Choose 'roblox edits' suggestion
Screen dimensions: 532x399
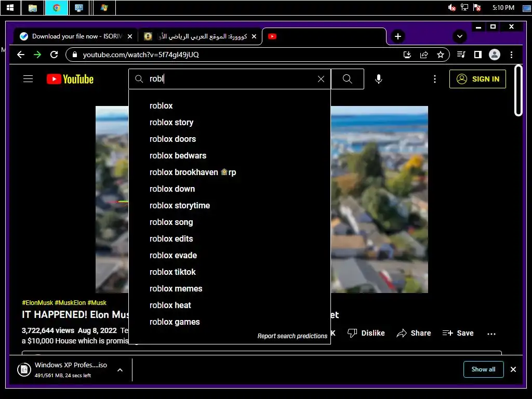tap(230, 239)
